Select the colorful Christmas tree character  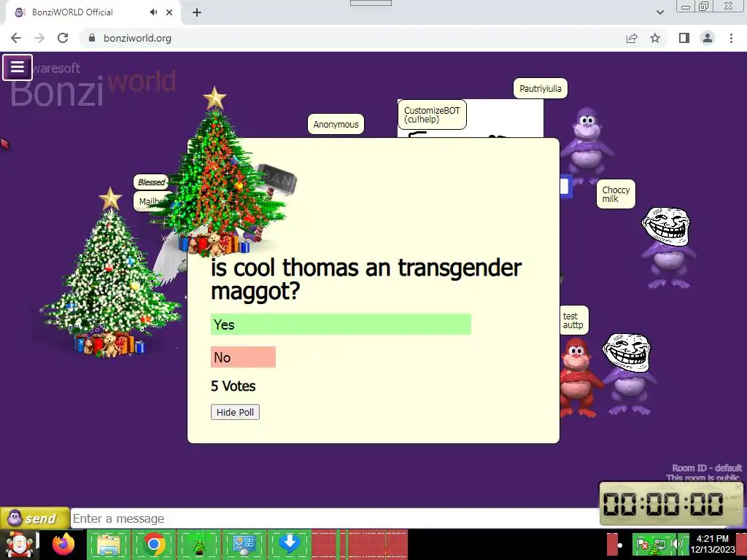click(x=217, y=171)
